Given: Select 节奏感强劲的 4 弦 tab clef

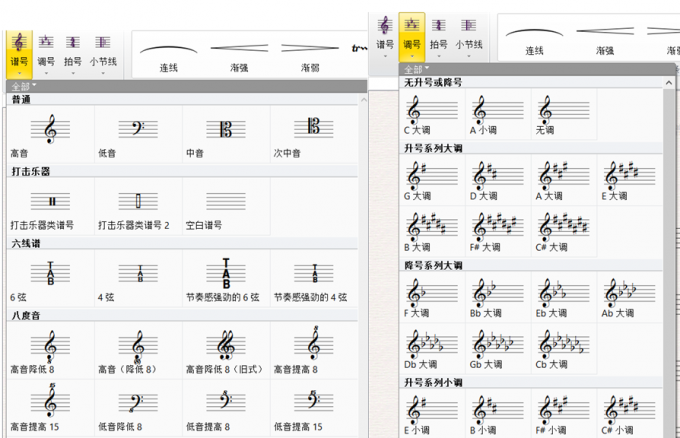Looking at the screenshot, I should tap(314, 278).
